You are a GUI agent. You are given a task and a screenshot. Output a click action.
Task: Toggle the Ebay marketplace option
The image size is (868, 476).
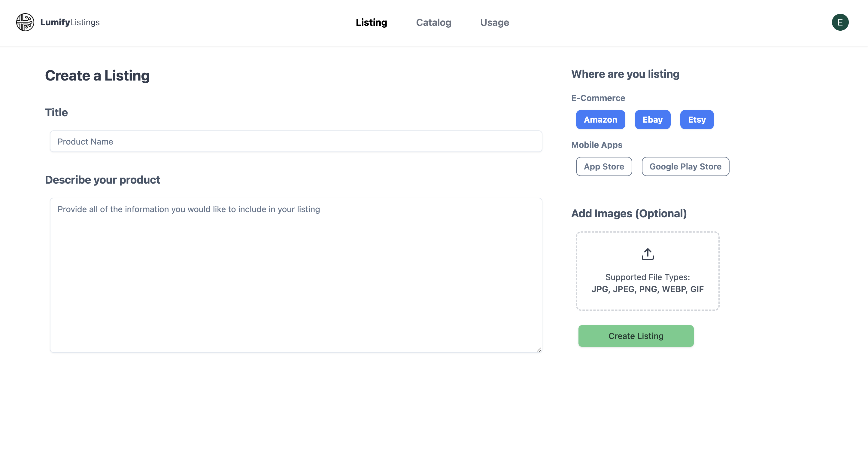652,120
